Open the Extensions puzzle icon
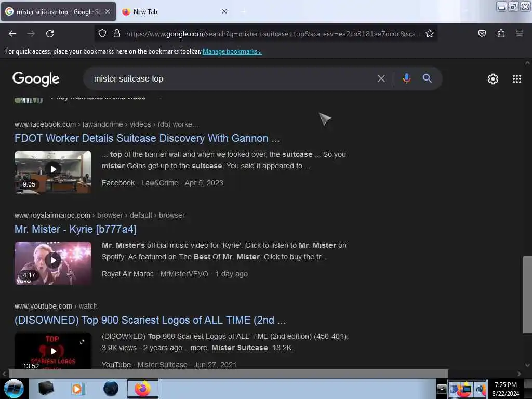 [x=501, y=33]
